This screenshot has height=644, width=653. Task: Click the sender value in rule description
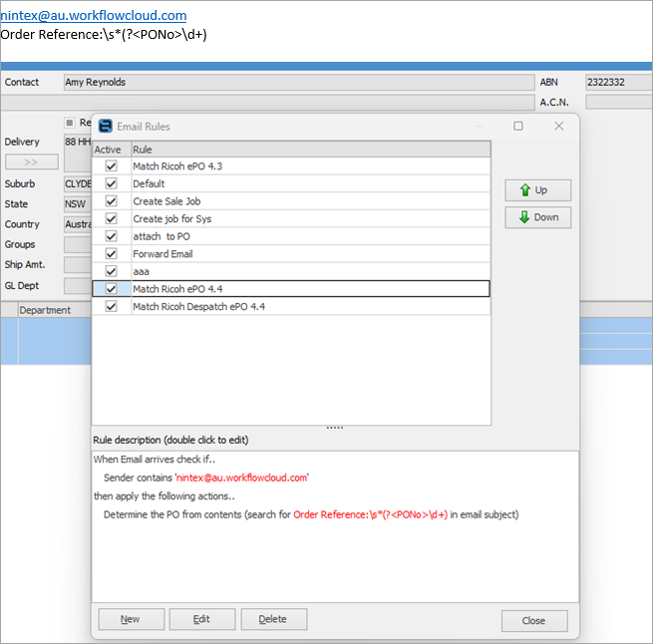[x=242, y=478]
